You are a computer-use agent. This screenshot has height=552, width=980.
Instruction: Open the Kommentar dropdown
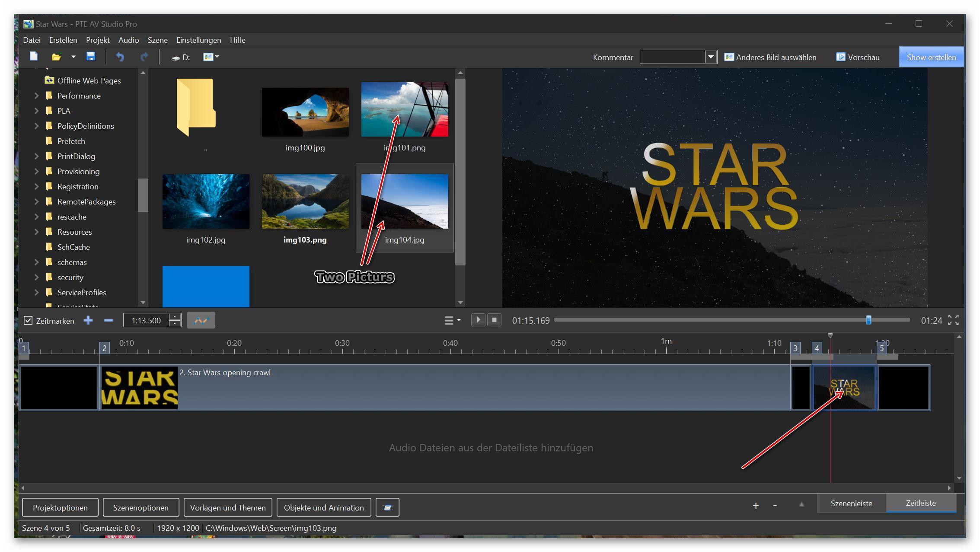[710, 57]
